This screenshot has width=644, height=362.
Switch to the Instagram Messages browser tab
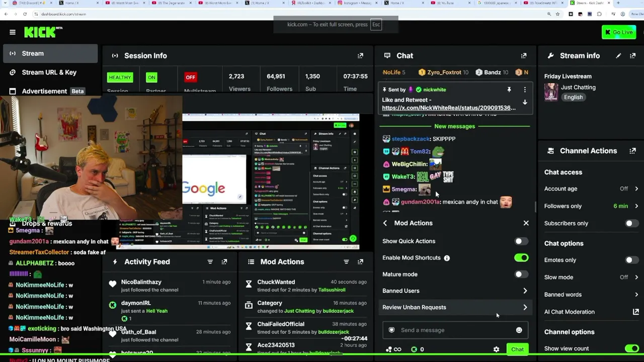(x=356, y=3)
